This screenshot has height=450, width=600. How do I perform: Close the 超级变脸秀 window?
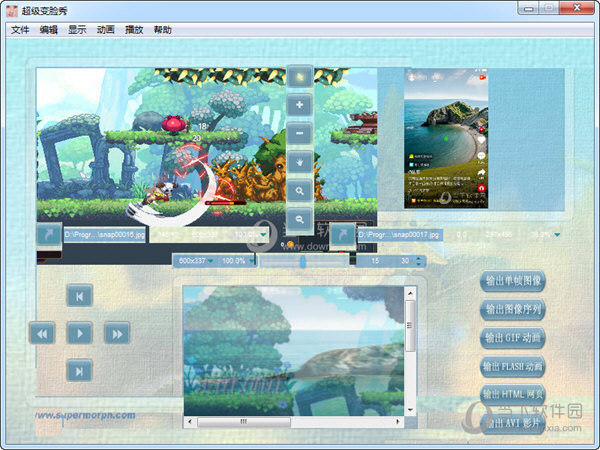[577, 8]
